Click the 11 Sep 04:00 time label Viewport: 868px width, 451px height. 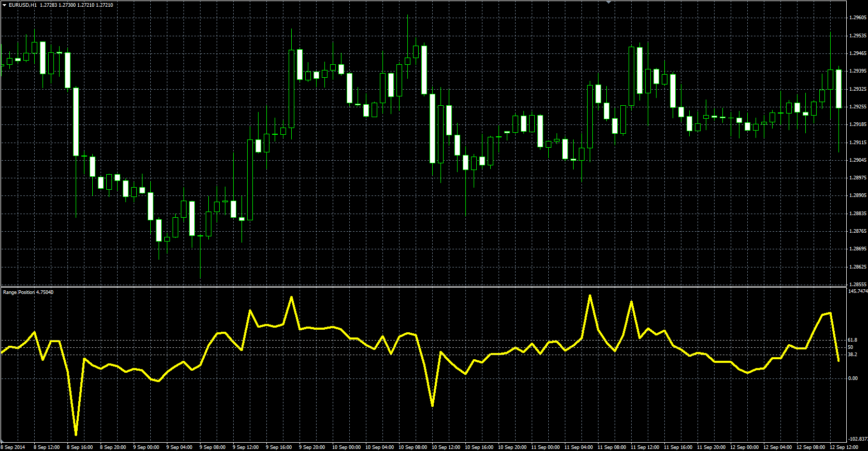tap(578, 447)
